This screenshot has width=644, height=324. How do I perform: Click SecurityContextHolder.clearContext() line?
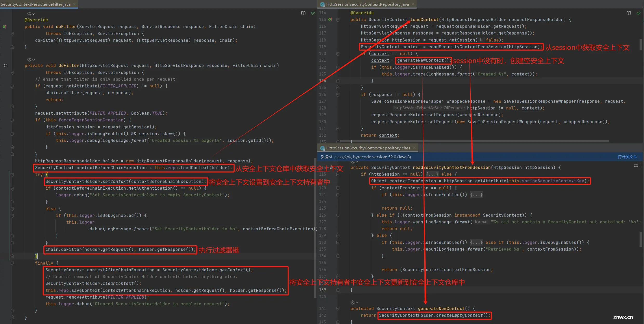point(93,284)
